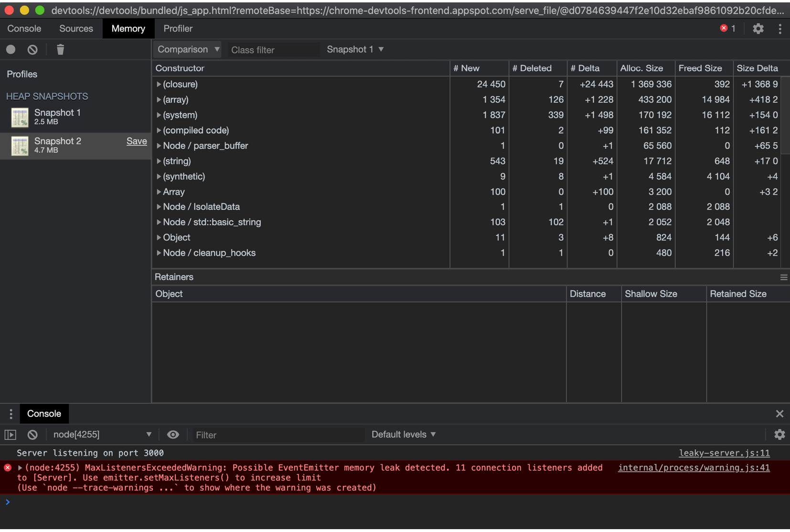The width and height of the screenshot is (790, 532).
Task: Open leaky-server.js:11 from the console
Action: (x=724, y=453)
